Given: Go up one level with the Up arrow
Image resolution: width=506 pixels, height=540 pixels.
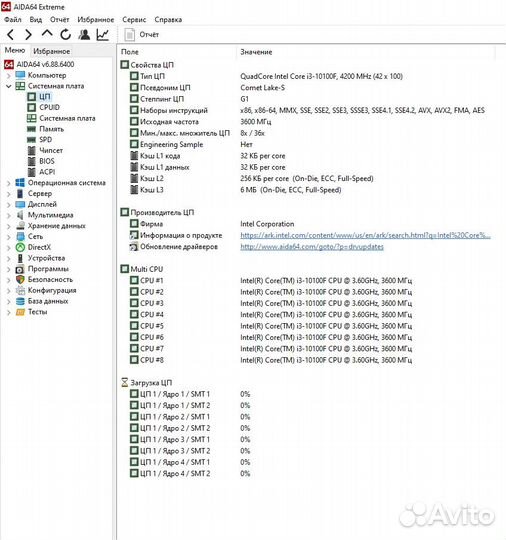Looking at the screenshot, I should pos(47,33).
